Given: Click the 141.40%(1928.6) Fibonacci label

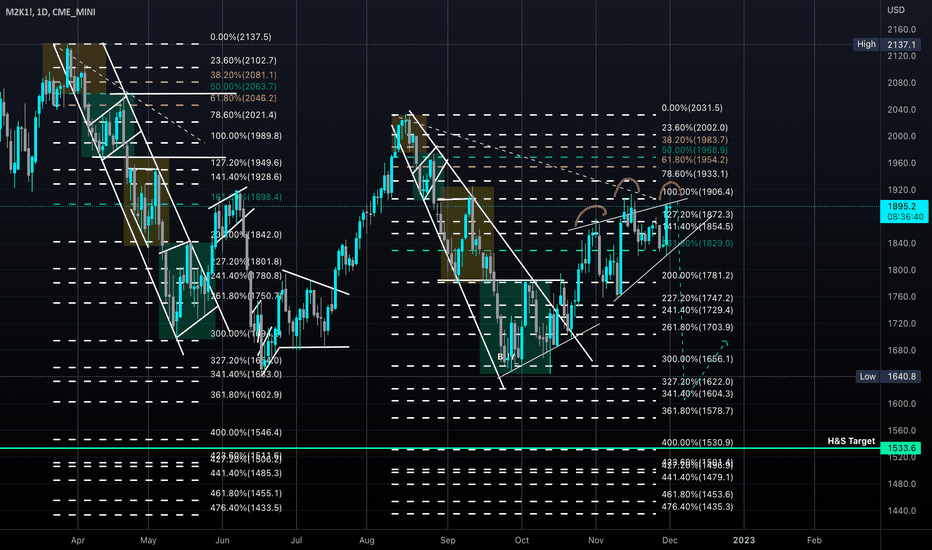Looking at the screenshot, I should tap(246, 177).
